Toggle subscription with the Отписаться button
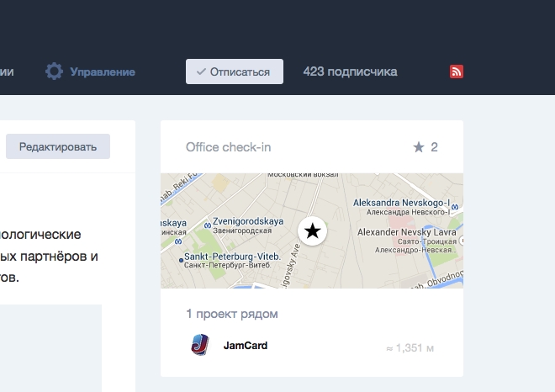 (x=235, y=72)
